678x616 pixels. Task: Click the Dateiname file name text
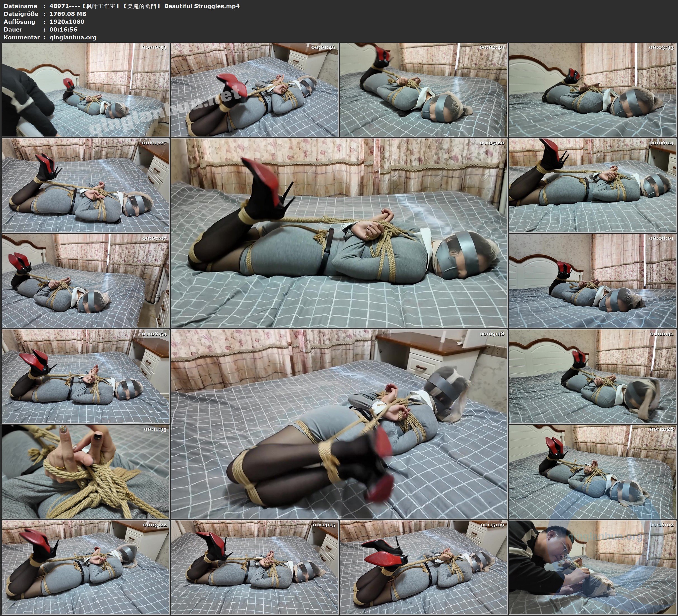point(144,6)
